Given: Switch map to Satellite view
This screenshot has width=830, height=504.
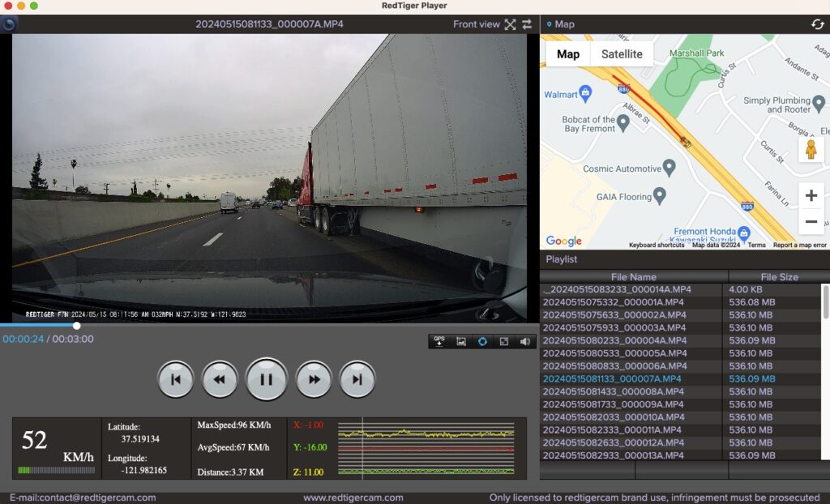Looking at the screenshot, I should 622,54.
